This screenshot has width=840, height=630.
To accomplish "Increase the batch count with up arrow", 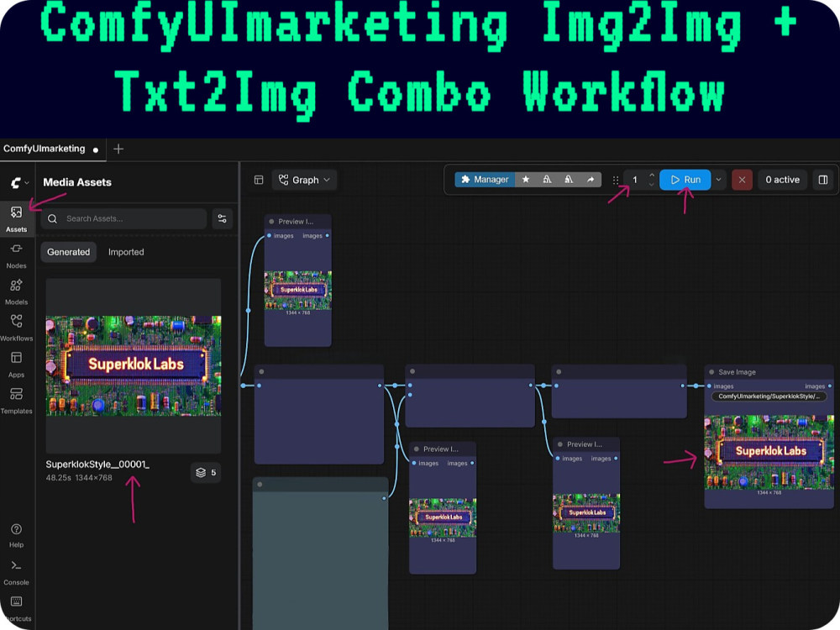I will click(x=652, y=176).
